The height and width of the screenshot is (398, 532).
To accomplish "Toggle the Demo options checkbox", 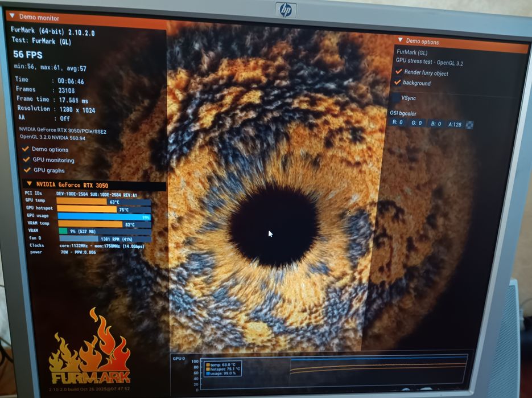I will pos(26,149).
